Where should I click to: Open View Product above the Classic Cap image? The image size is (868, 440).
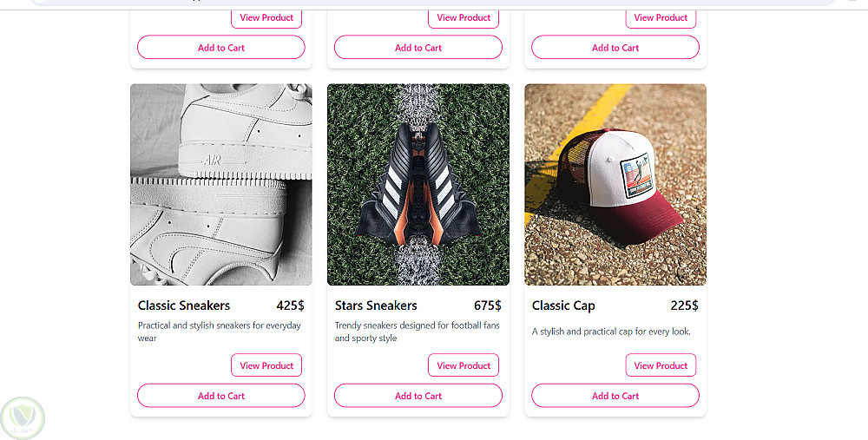(661, 17)
